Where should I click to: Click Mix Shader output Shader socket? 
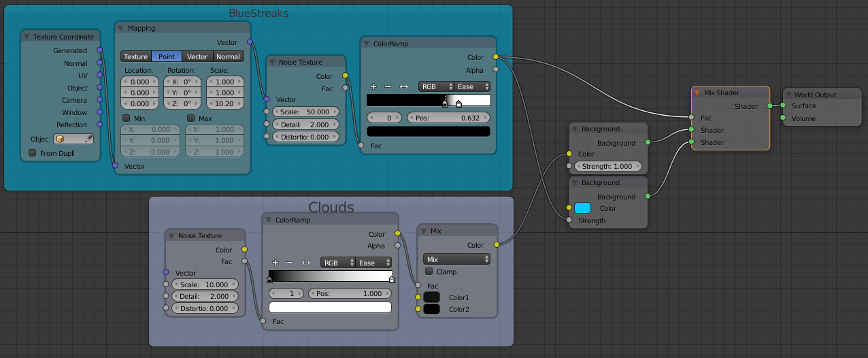[770, 105]
